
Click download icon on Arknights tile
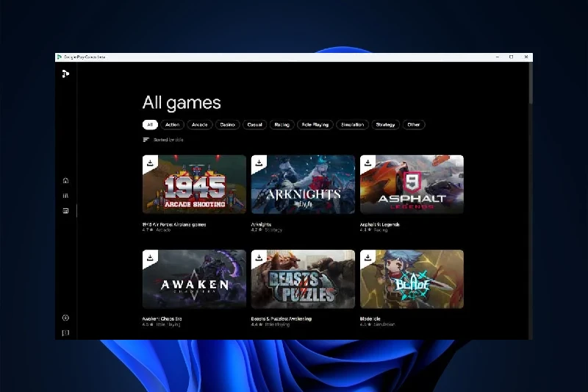pyautogui.click(x=259, y=163)
